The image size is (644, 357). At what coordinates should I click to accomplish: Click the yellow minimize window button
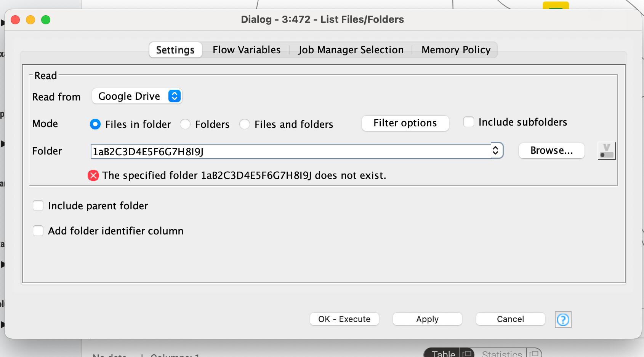coord(30,20)
